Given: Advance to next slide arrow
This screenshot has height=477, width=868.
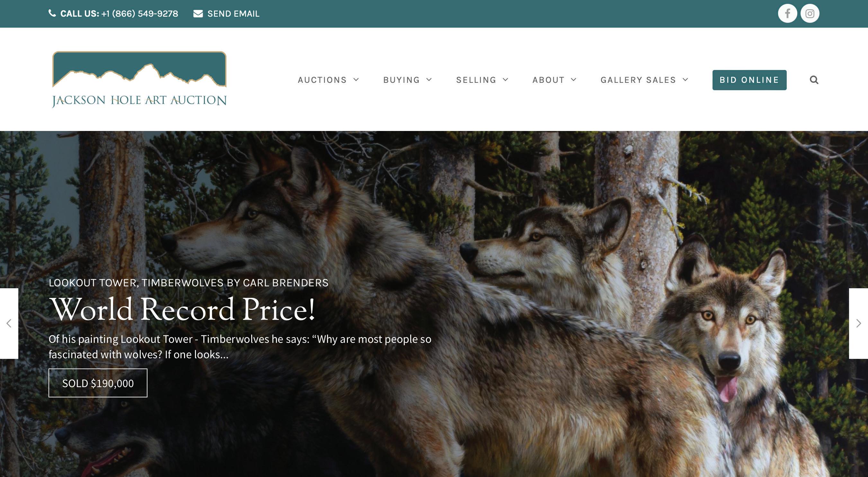Looking at the screenshot, I should [858, 323].
